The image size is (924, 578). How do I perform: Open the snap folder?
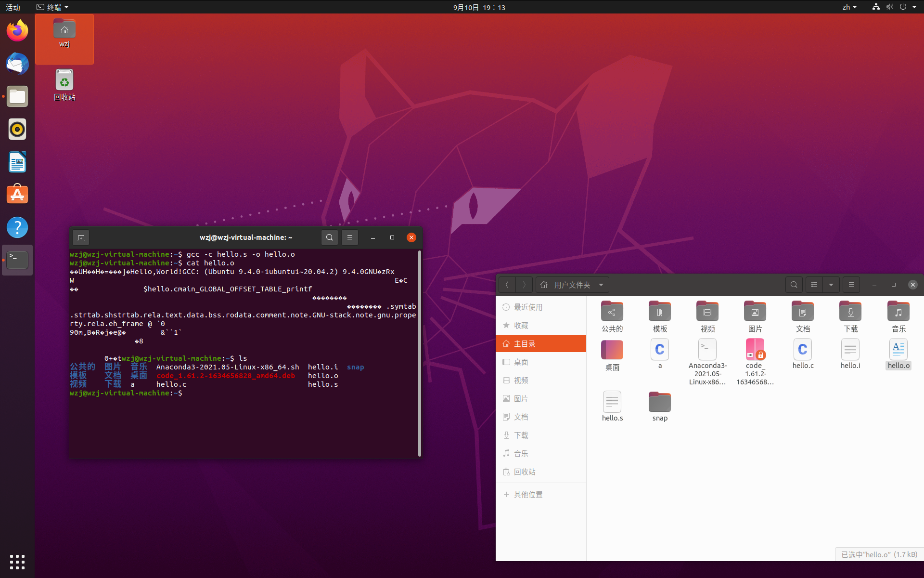click(x=659, y=402)
